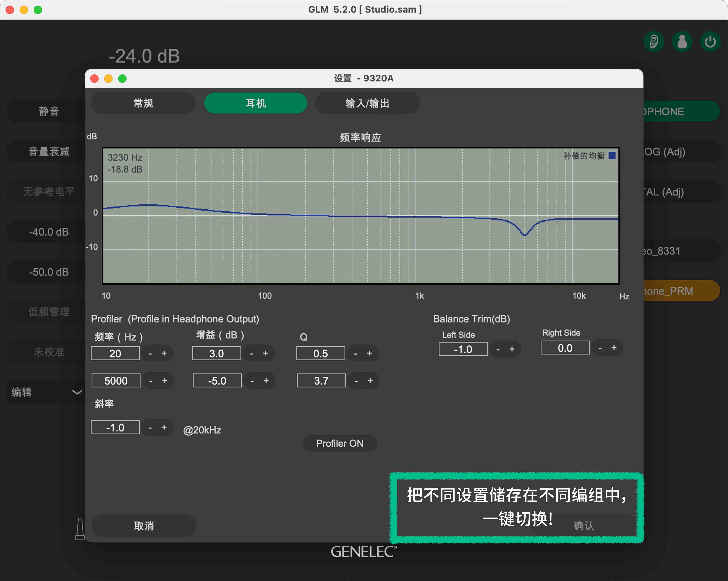Click the ear calibration icon in GLM window
This screenshot has width=728, height=581.
pyautogui.click(x=654, y=42)
